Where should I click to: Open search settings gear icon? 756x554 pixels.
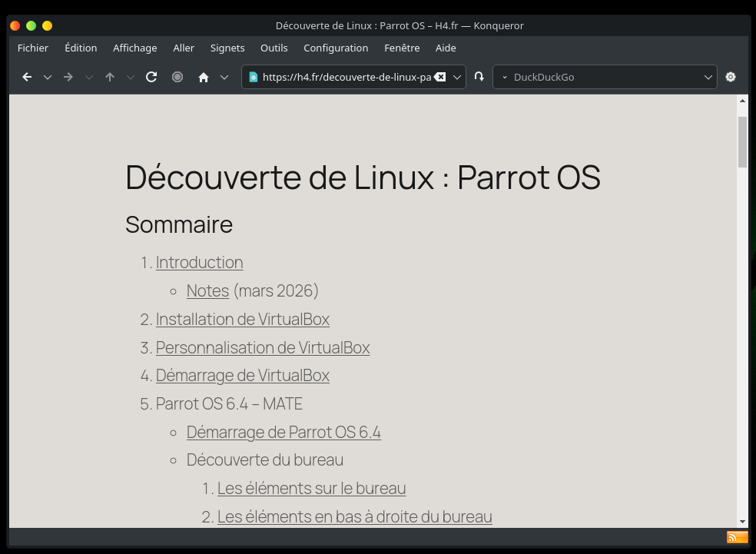click(x=731, y=77)
